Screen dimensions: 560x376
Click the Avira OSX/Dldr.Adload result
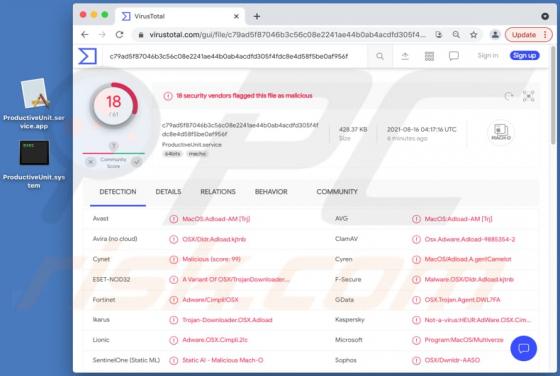click(214, 239)
